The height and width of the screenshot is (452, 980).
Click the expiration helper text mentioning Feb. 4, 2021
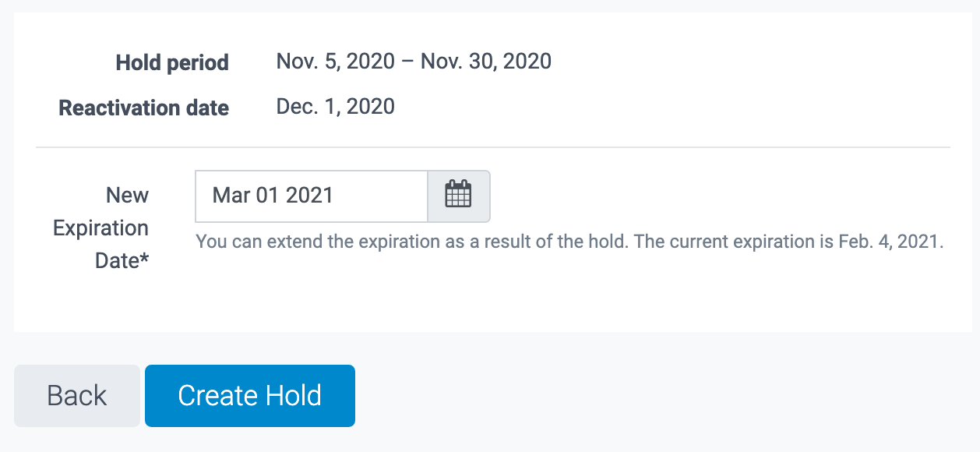569,242
